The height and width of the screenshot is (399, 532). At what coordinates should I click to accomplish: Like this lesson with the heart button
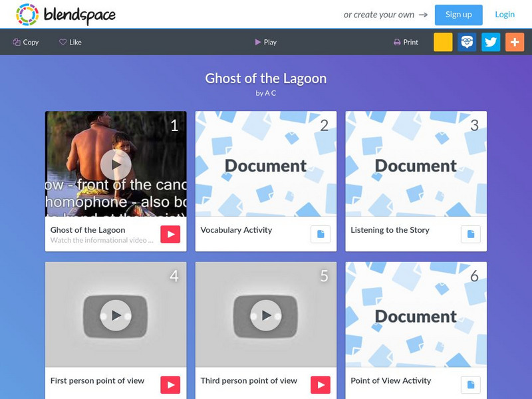(70, 42)
